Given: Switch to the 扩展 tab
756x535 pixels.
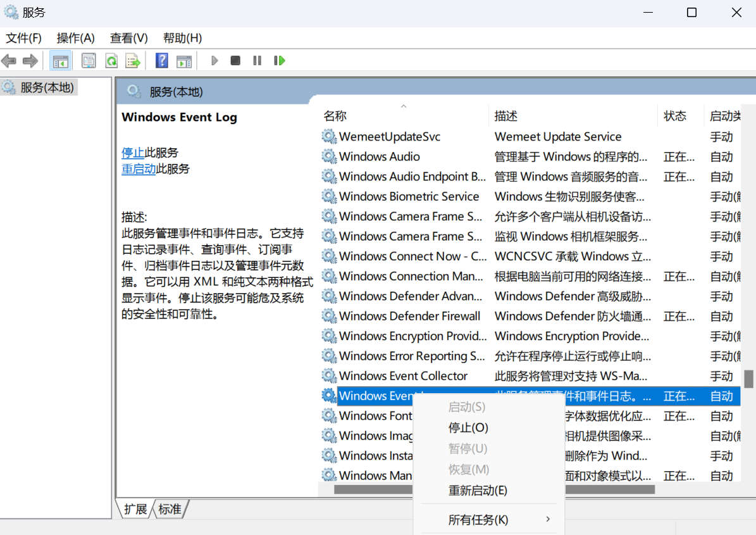Looking at the screenshot, I should 135,510.
